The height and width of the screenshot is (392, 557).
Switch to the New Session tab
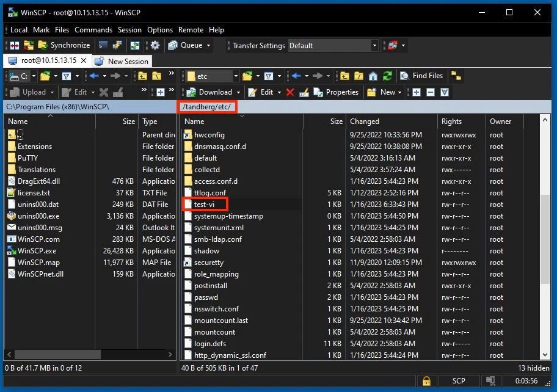(122, 61)
